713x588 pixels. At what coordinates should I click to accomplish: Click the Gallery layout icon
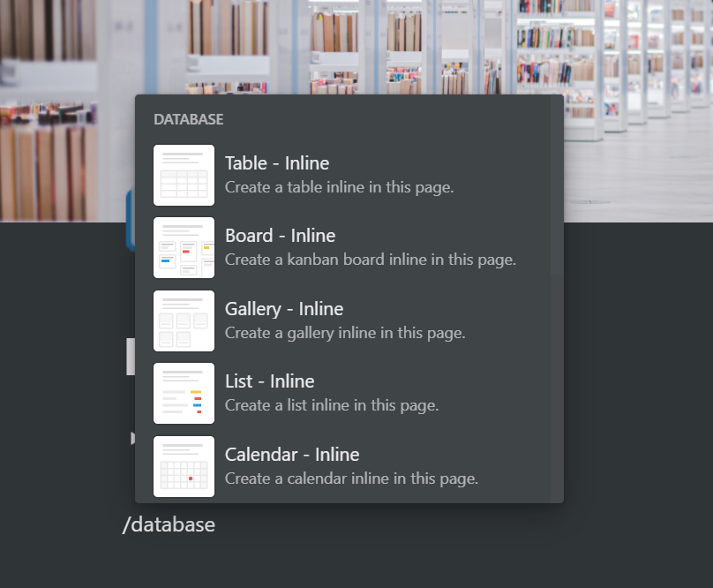pyautogui.click(x=184, y=320)
